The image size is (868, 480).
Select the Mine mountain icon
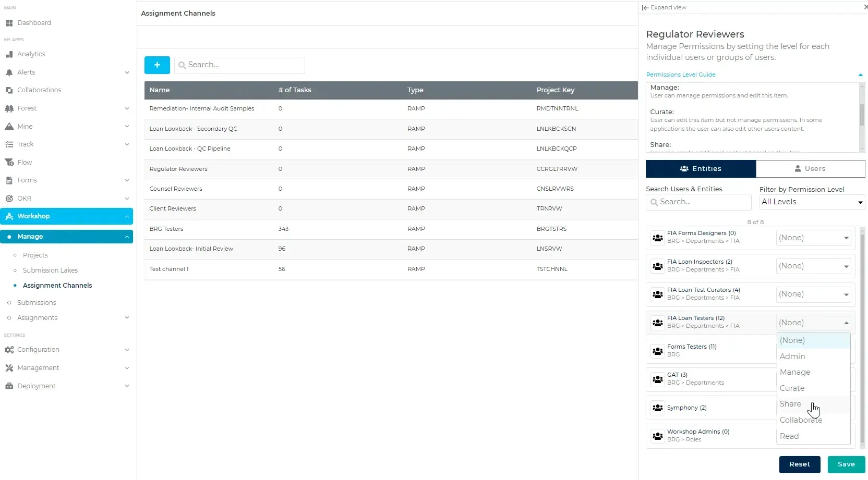click(x=9, y=127)
